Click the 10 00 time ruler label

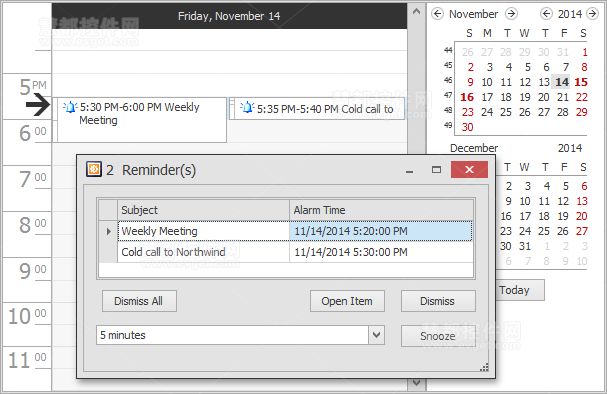coord(27,316)
